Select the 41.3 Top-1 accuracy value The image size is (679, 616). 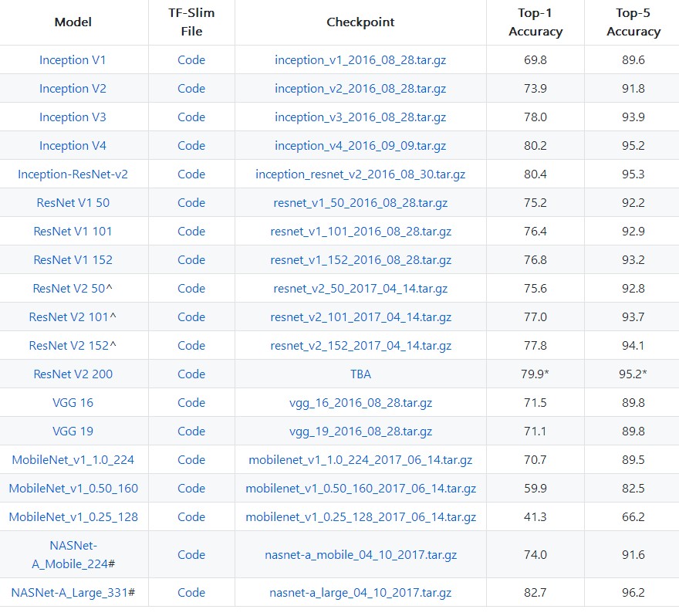click(x=535, y=517)
